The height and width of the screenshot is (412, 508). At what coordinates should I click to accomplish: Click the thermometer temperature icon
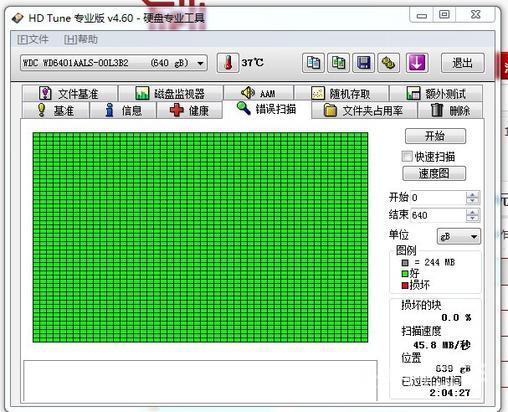coord(228,63)
